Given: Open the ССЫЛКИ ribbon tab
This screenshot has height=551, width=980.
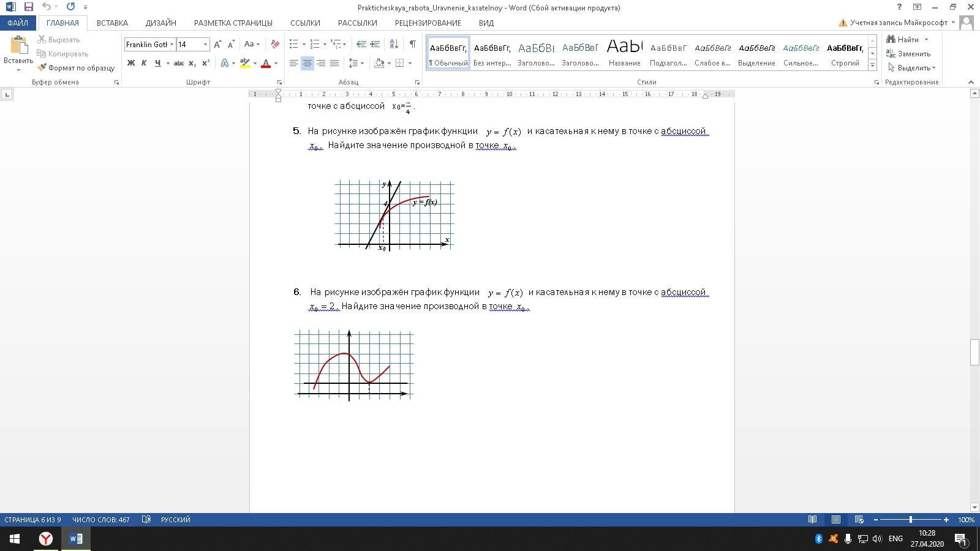Looking at the screenshot, I should 305,23.
